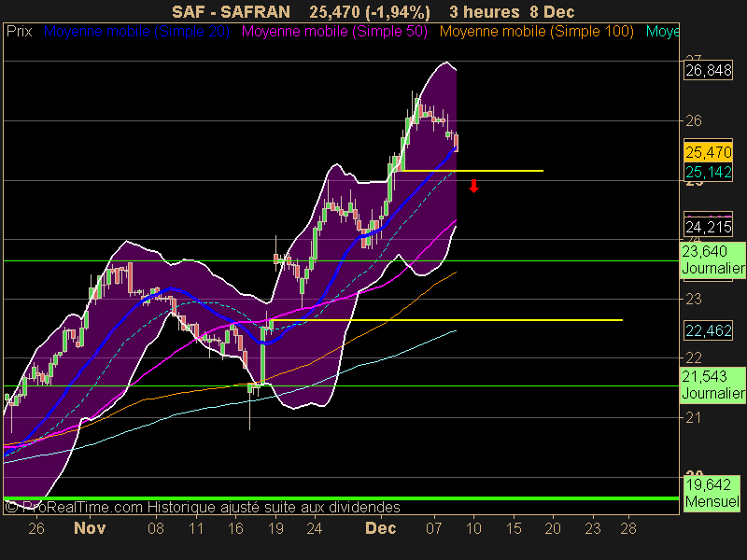Click the '26' price axis tick
This screenshot has height=560, width=747.
[694, 121]
